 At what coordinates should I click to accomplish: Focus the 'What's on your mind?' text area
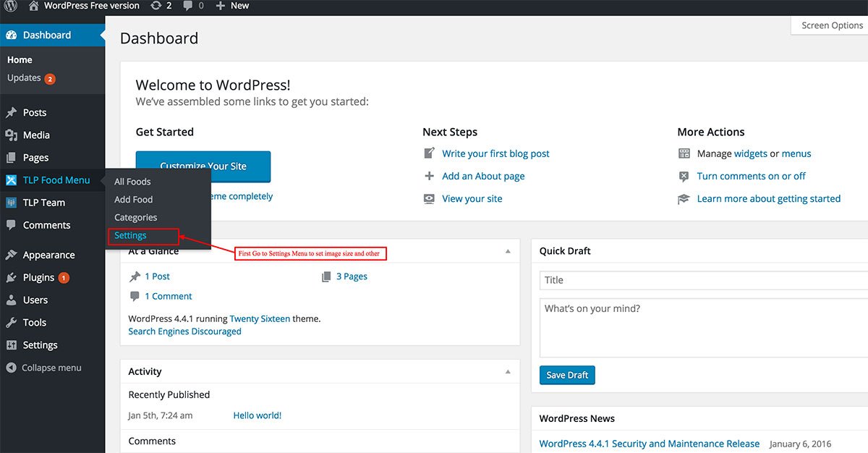pyautogui.click(x=703, y=327)
